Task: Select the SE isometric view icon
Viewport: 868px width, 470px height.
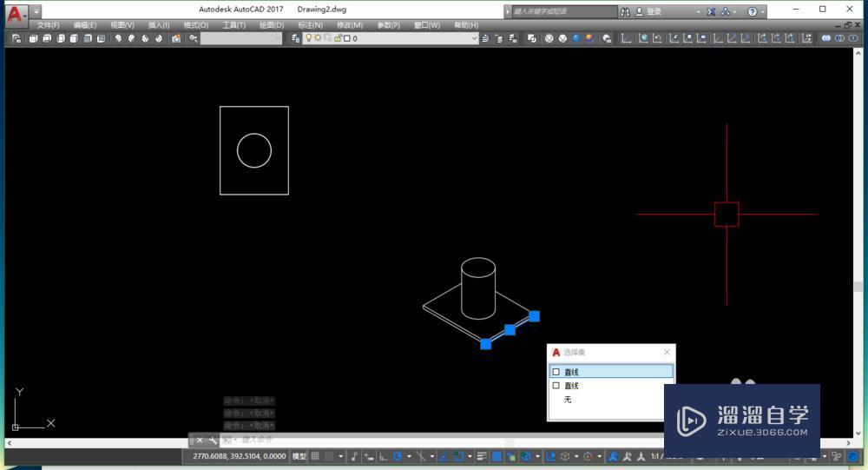Action: (x=132, y=38)
